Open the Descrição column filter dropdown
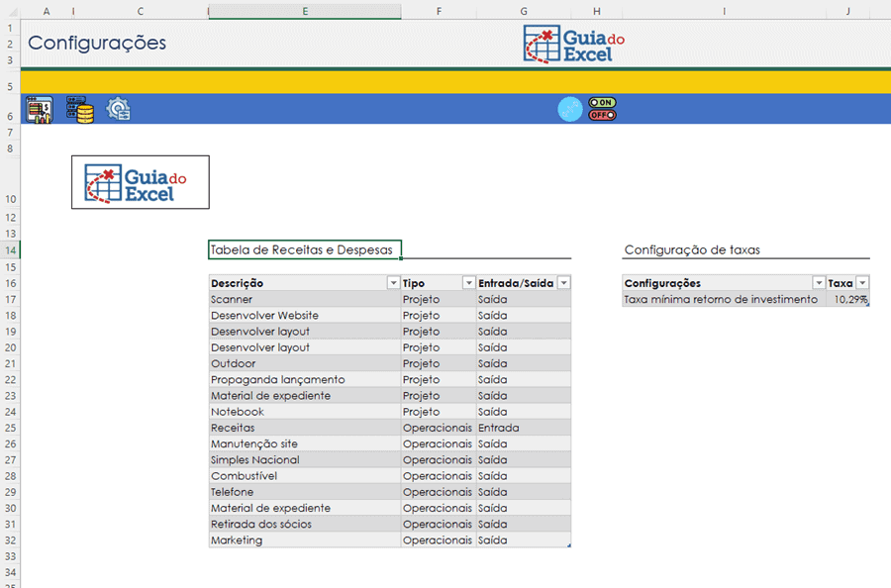Screen dimensions: 891x588 [393, 283]
